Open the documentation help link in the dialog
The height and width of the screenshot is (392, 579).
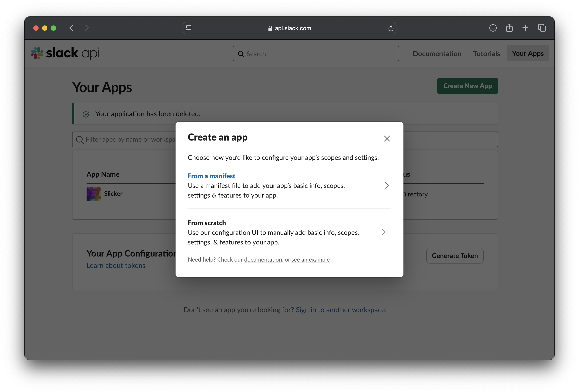263,260
